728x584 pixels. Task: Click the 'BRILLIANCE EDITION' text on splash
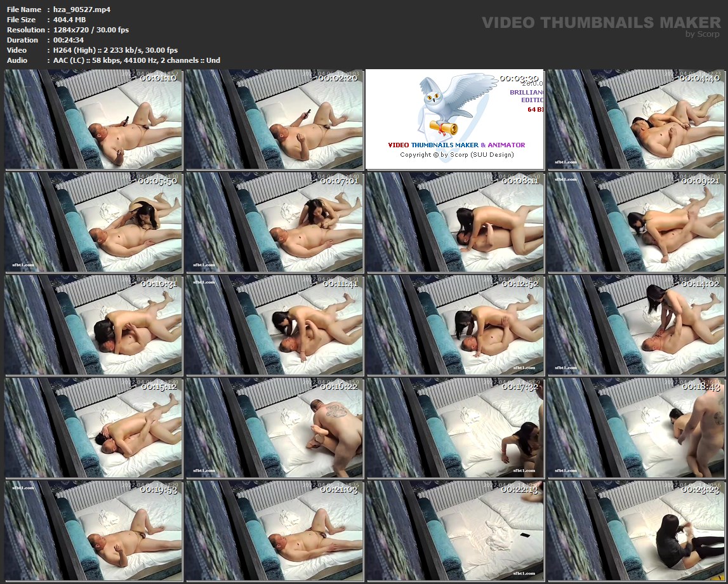tap(526, 96)
